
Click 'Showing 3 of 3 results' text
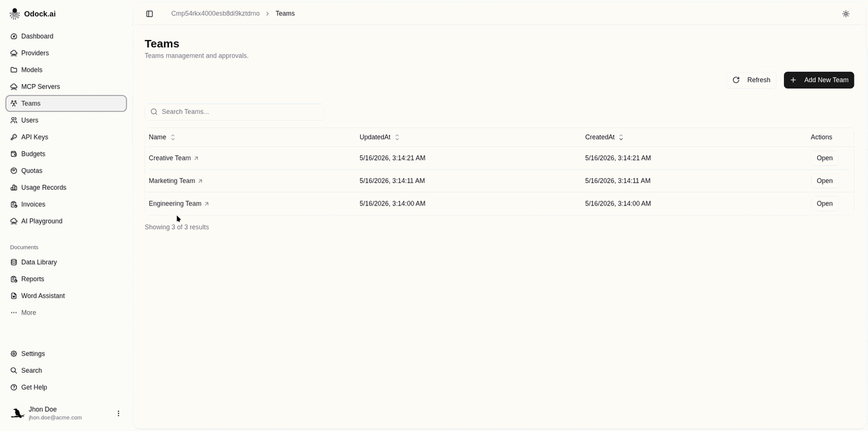(x=176, y=227)
